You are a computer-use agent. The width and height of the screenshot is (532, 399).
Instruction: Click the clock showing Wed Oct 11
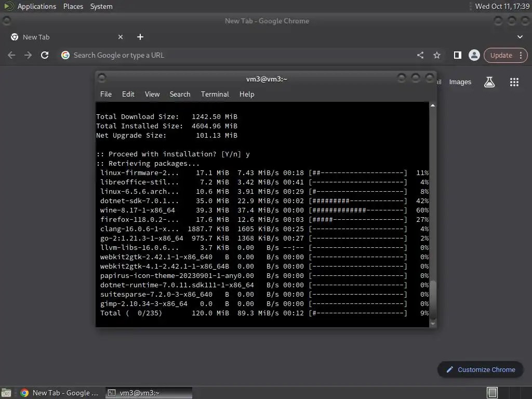(x=502, y=6)
